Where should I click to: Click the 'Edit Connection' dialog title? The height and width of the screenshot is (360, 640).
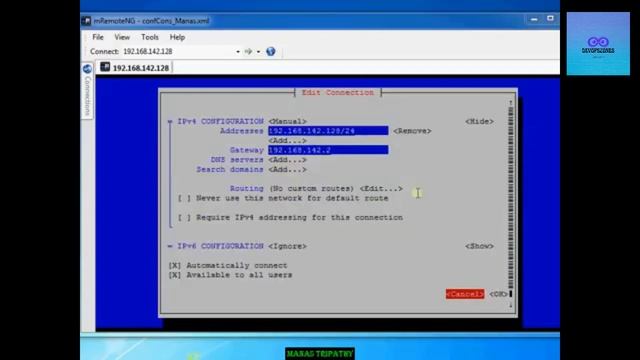click(338, 93)
